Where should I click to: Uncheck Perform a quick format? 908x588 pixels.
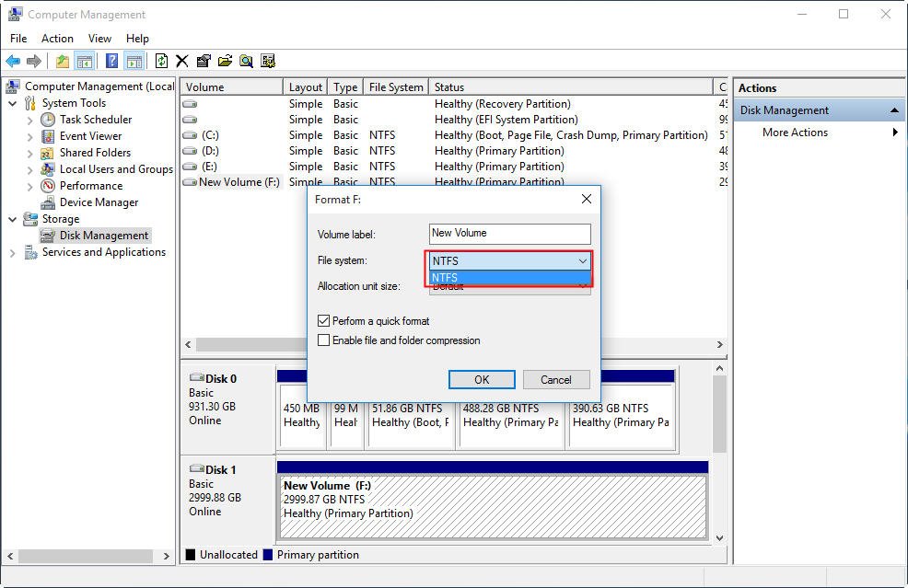(x=324, y=320)
